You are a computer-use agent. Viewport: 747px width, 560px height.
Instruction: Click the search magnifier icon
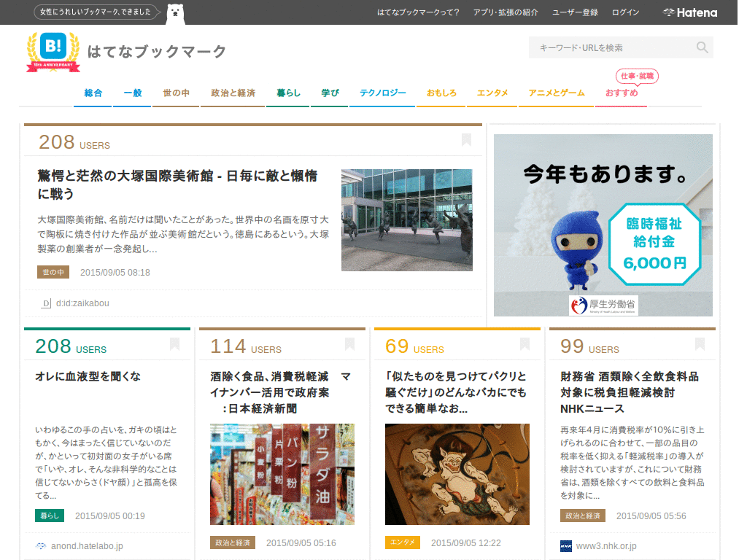coord(702,47)
